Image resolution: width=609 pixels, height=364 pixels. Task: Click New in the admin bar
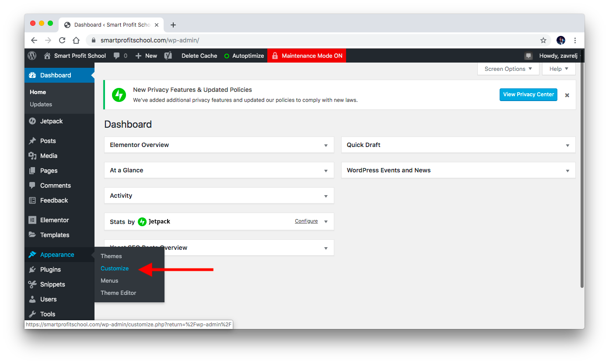(151, 56)
